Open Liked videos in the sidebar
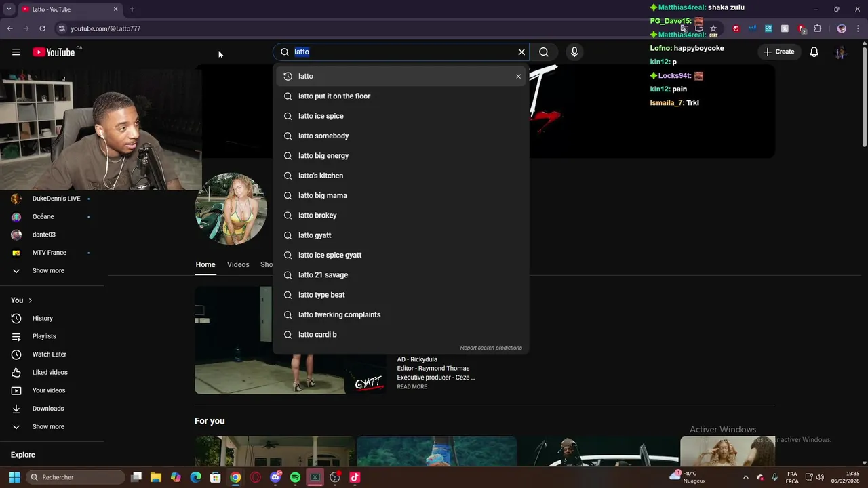This screenshot has height=488, width=868. tap(52, 373)
